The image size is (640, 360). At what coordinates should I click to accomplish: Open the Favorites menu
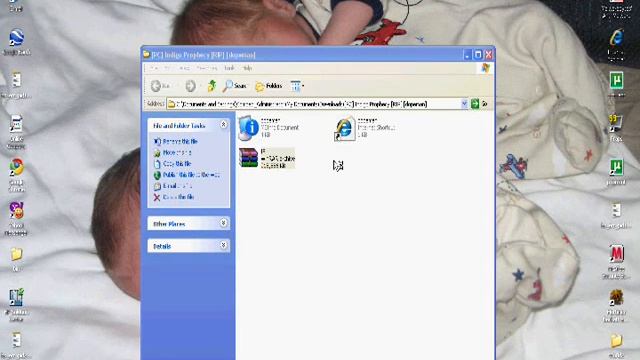(207, 68)
